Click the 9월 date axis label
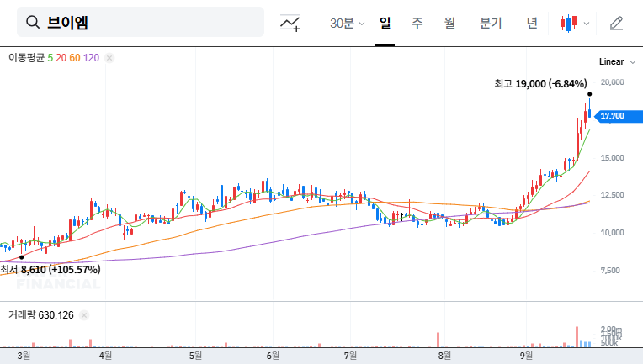Viewport: 643px width, 364px height. [526, 356]
